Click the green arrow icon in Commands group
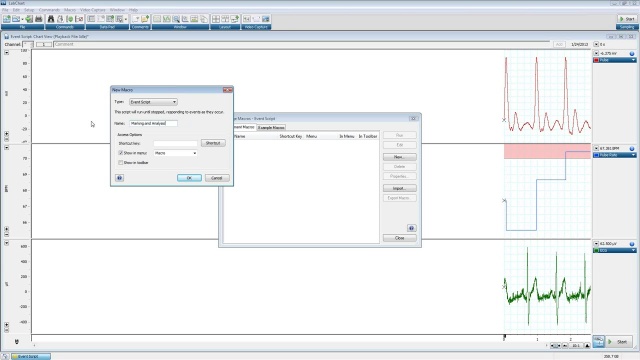This screenshot has height=360, width=640. (x=69, y=19)
